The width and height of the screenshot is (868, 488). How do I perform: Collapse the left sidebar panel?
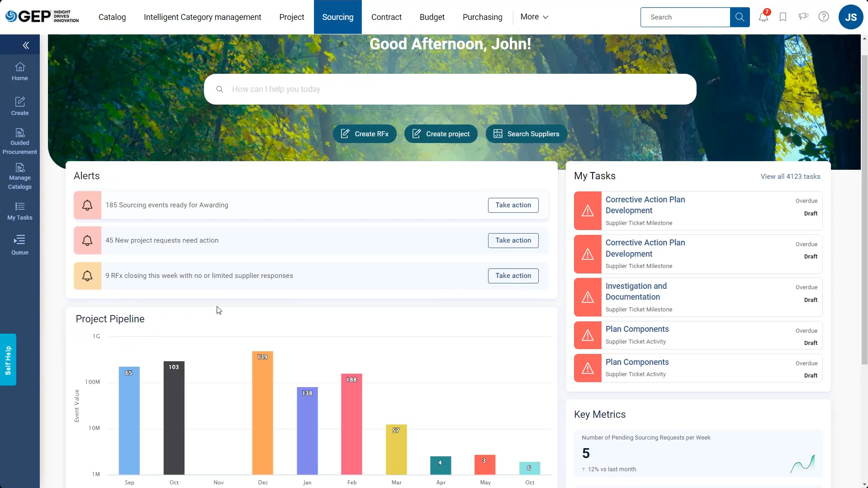[x=26, y=45]
